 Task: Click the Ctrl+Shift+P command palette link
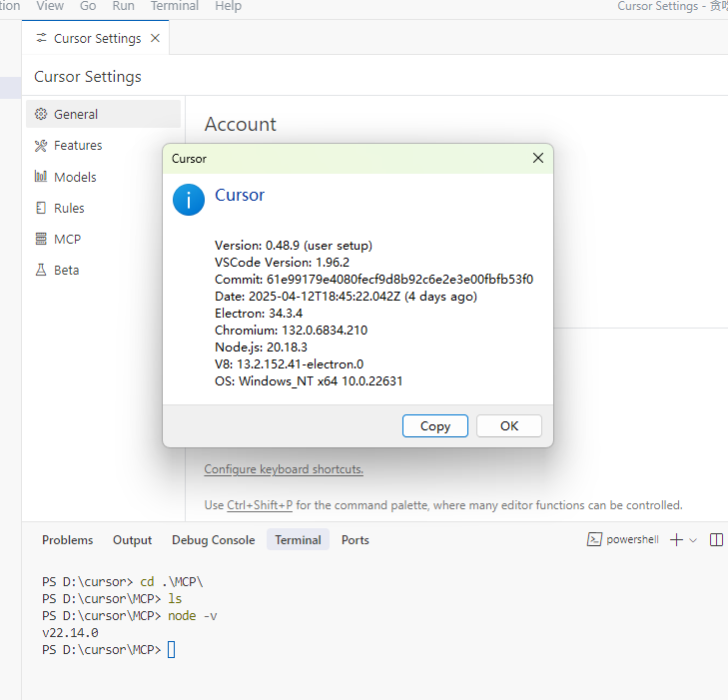260,505
